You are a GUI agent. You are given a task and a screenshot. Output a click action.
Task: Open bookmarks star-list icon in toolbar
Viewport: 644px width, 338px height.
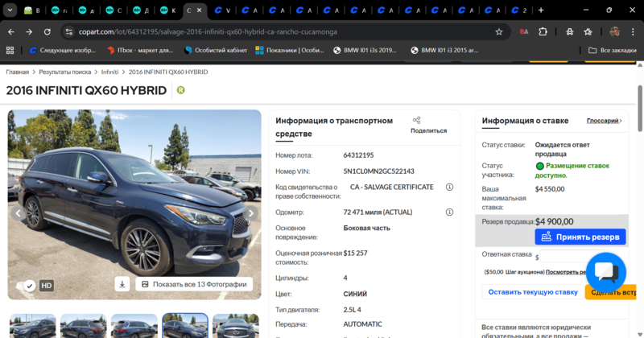coord(588,31)
